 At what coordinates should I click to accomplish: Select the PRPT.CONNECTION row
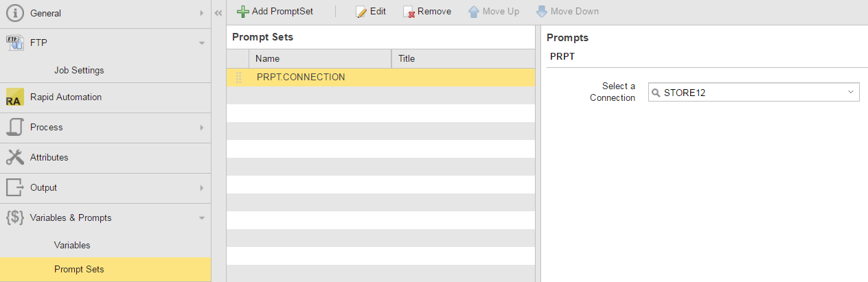click(301, 77)
